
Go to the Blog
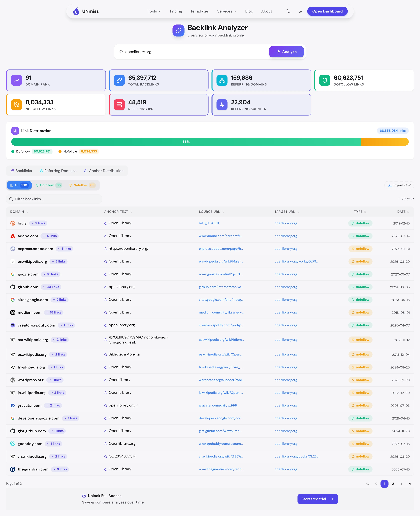coord(249,11)
